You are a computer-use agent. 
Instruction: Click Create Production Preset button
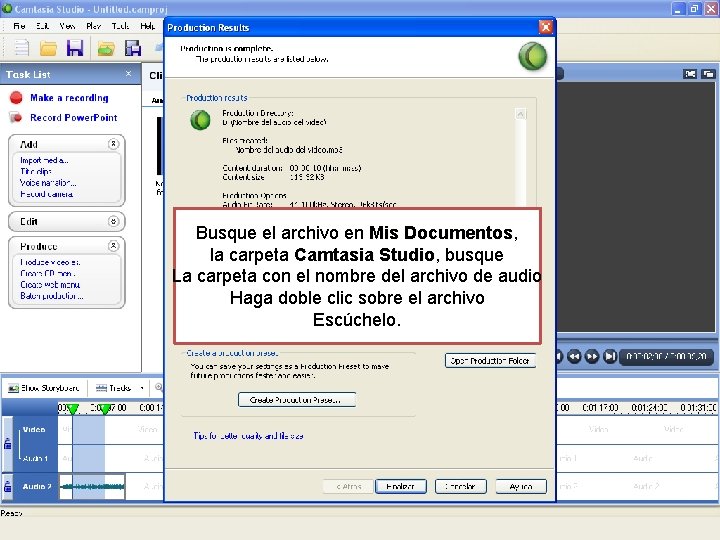297,400
